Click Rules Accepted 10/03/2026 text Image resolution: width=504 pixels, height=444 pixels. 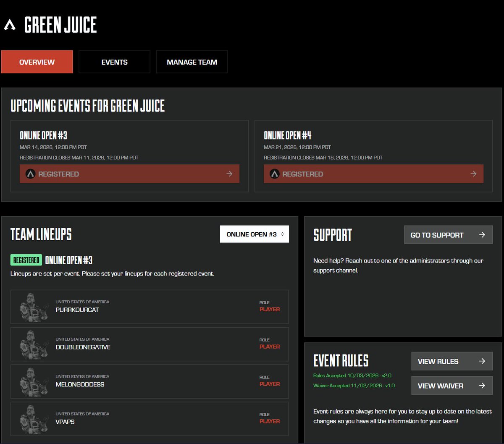click(352, 376)
